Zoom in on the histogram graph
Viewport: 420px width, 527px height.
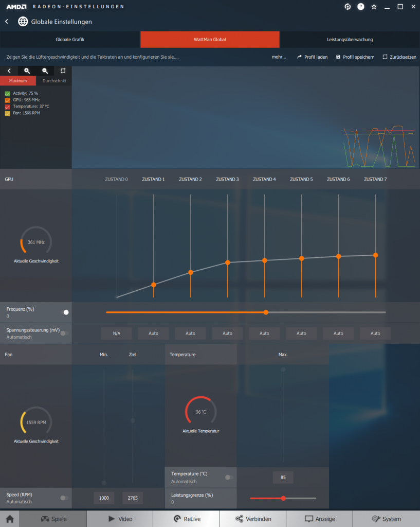coord(27,71)
